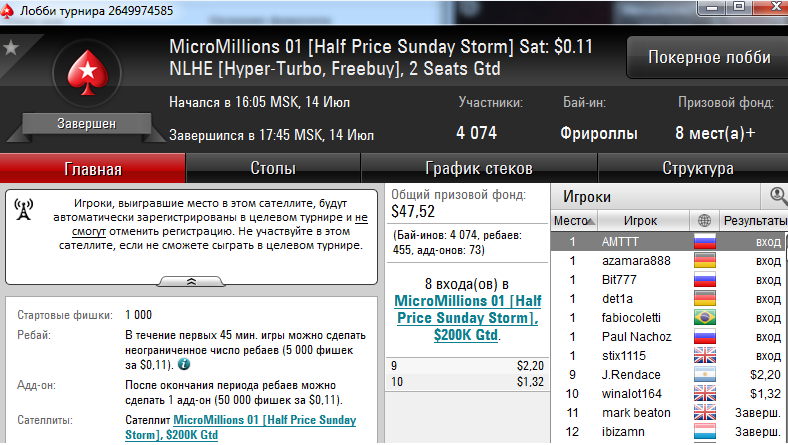Open Сателлит MicroMillions 01 link at bottom

241,427
